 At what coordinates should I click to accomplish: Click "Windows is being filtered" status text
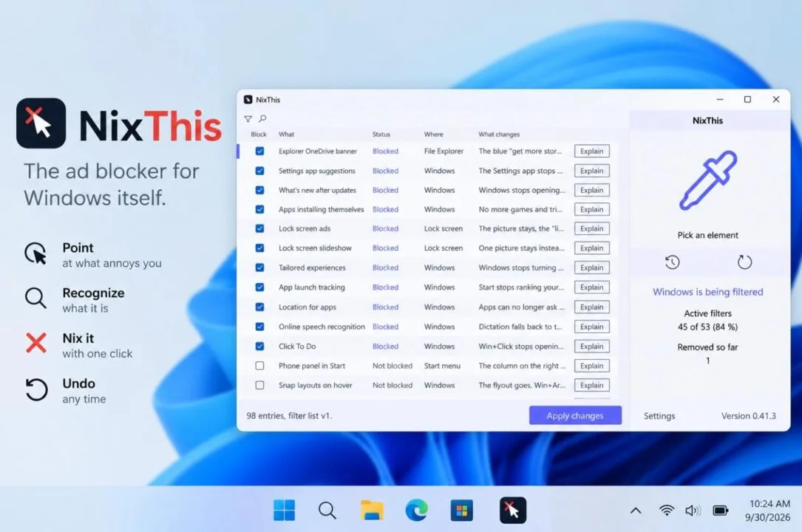[x=708, y=292]
